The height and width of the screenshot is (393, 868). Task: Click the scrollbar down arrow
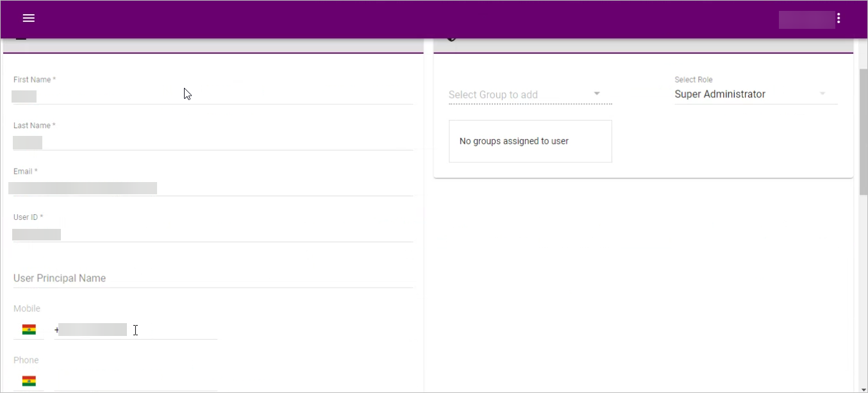click(863, 389)
